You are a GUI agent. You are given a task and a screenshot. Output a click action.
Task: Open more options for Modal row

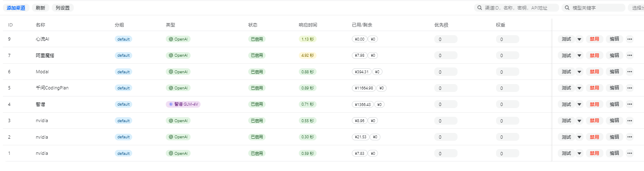[x=629, y=72]
